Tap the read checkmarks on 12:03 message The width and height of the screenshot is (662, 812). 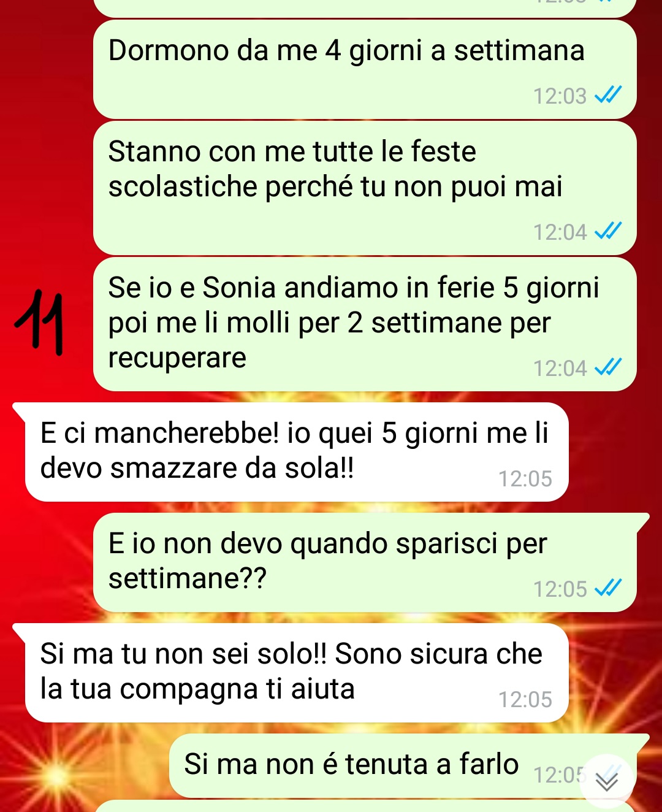[x=608, y=95]
